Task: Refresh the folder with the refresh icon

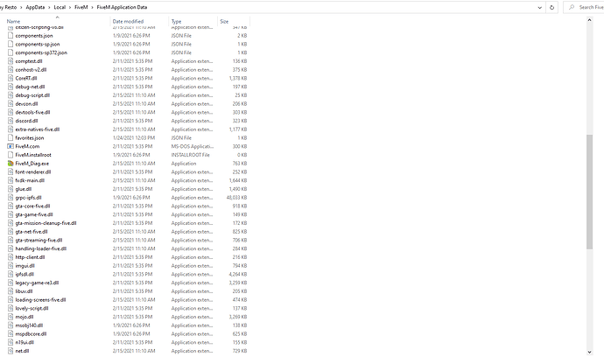Action: 551,7
